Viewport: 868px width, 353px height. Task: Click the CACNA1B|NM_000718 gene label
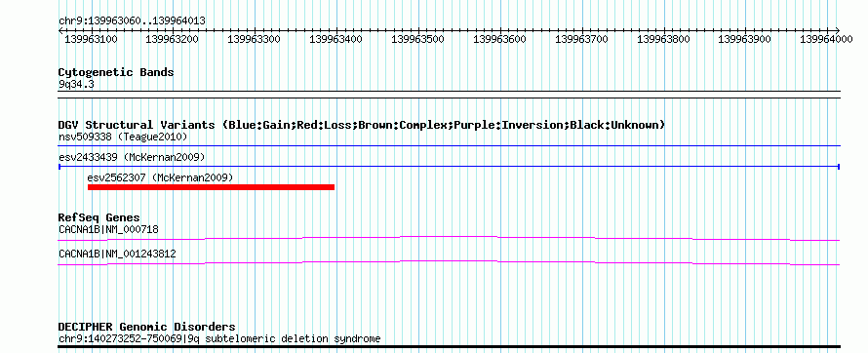tap(108, 229)
